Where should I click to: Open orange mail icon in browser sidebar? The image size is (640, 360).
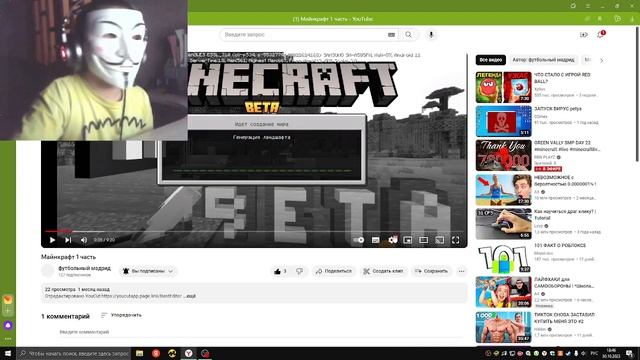pyautogui.click(x=8, y=299)
